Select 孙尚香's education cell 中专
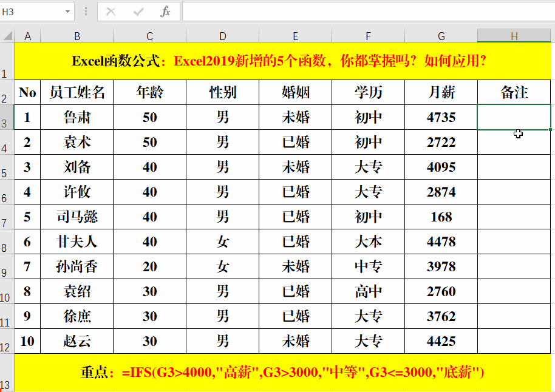The height and width of the screenshot is (392, 555). (x=368, y=266)
